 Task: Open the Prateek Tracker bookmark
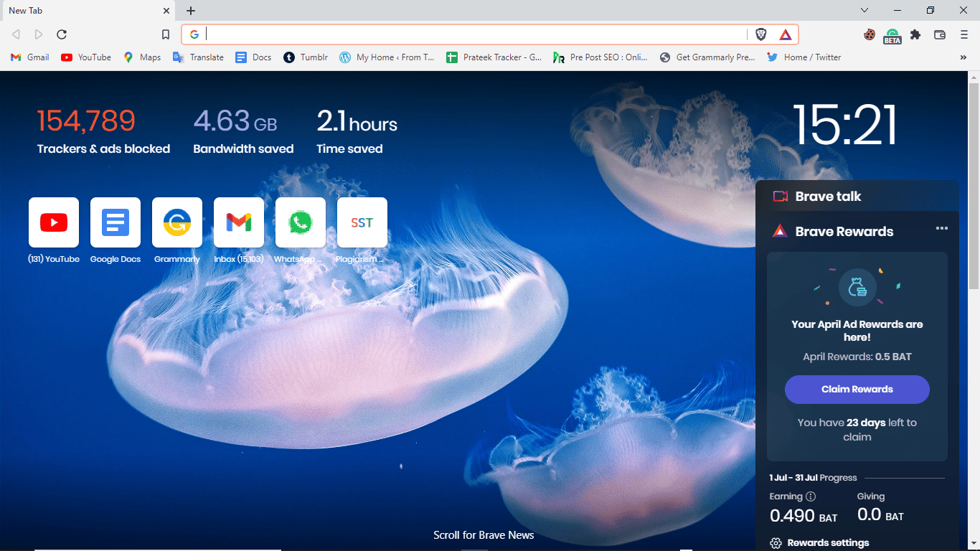pyautogui.click(x=494, y=57)
